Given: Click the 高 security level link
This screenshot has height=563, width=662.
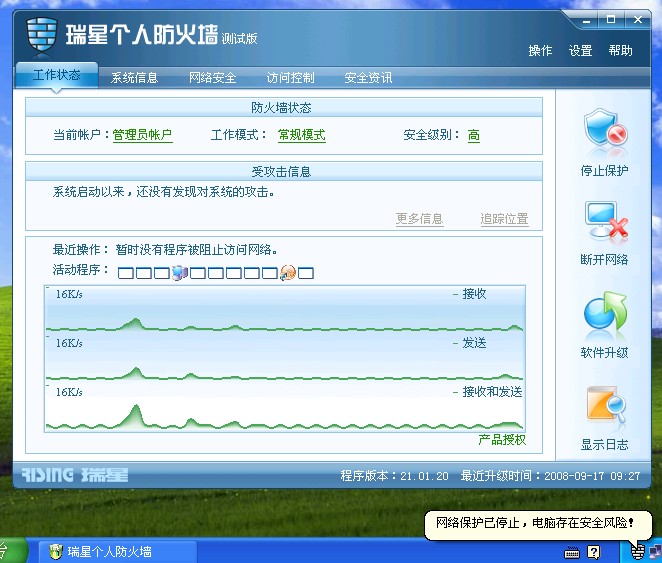Looking at the screenshot, I should [474, 135].
